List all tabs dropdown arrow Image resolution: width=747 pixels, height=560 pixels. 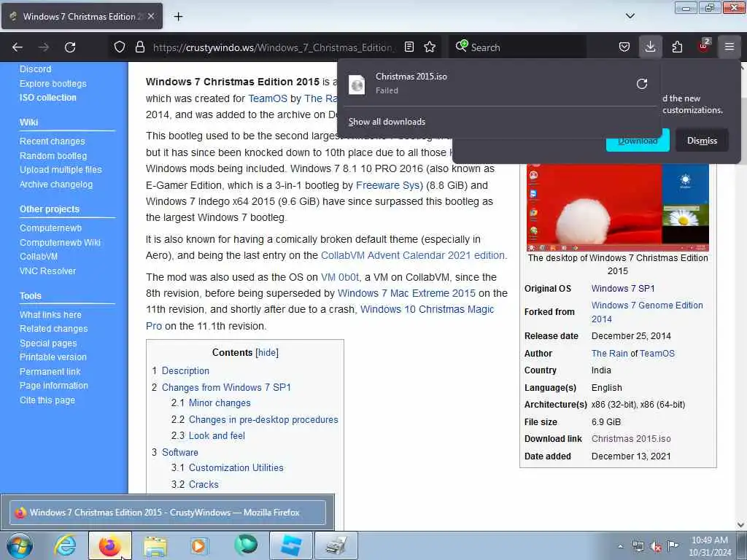tap(630, 16)
